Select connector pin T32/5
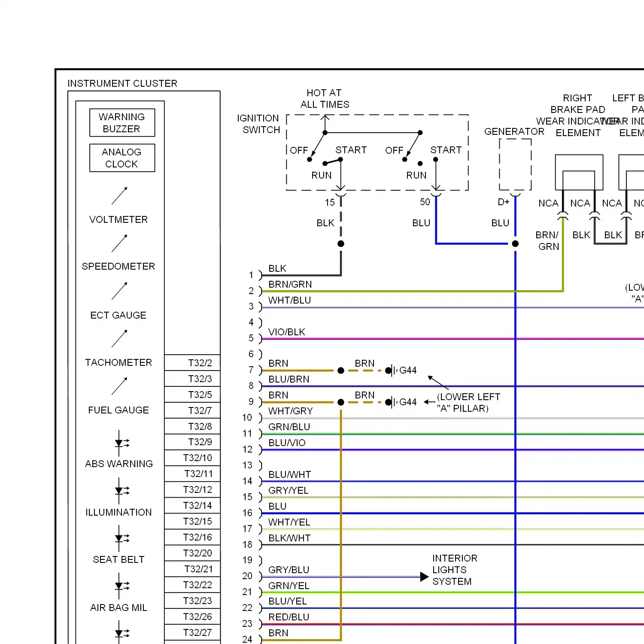The width and height of the screenshot is (644, 644). point(192,395)
